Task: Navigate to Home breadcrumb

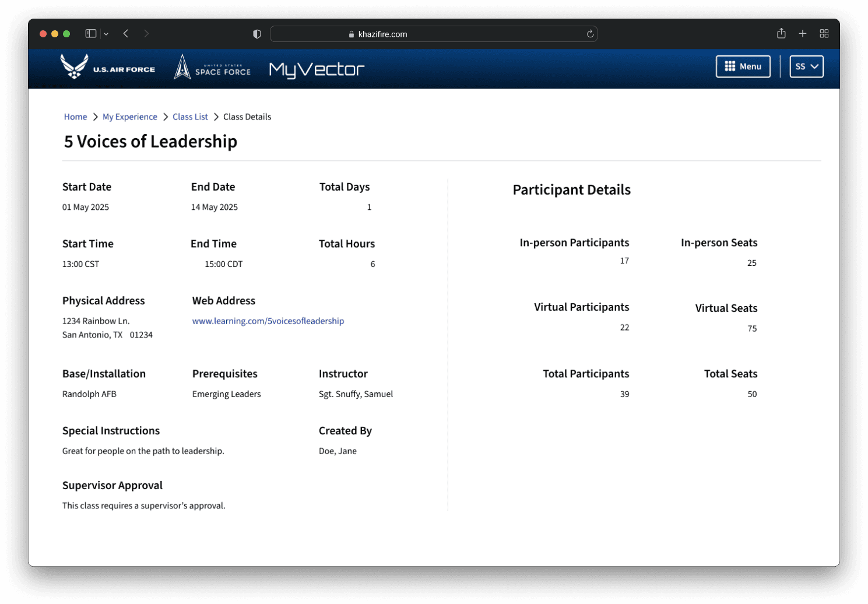Action: (76, 117)
